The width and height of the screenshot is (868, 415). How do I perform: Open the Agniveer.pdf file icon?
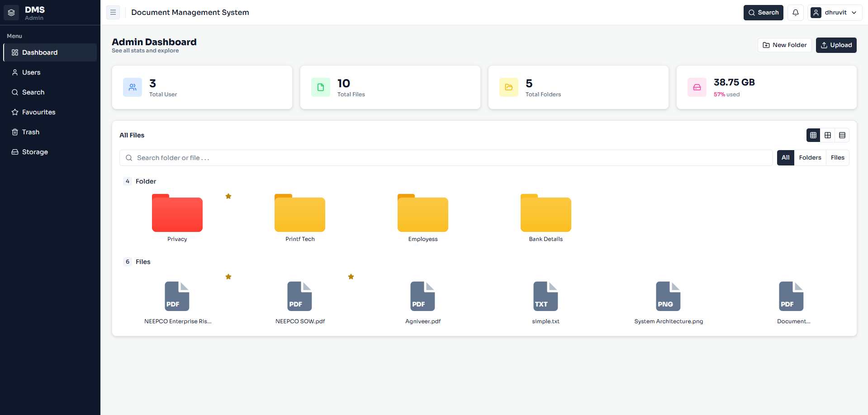tap(422, 296)
